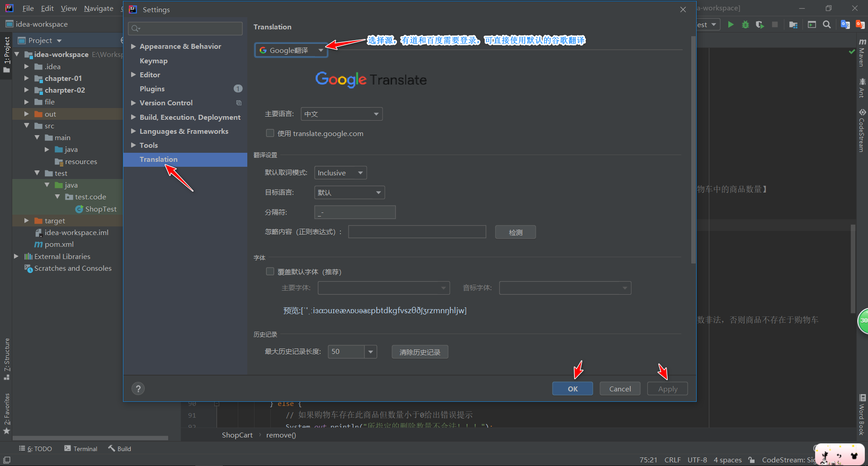This screenshot has width=868, height=466.
Task: Expand External Libraries node
Action: tap(16, 256)
